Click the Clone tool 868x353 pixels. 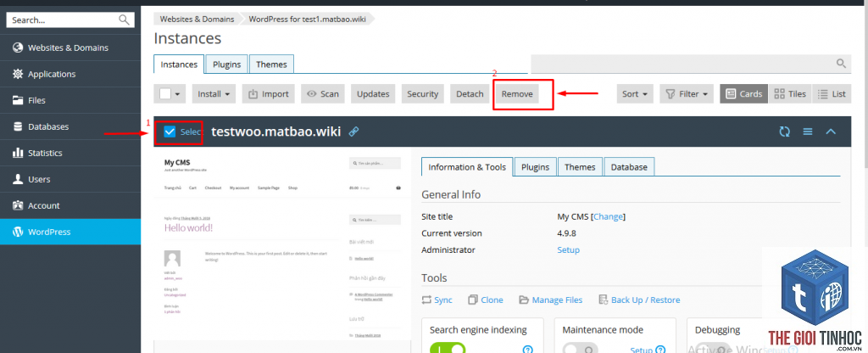pyautogui.click(x=486, y=300)
